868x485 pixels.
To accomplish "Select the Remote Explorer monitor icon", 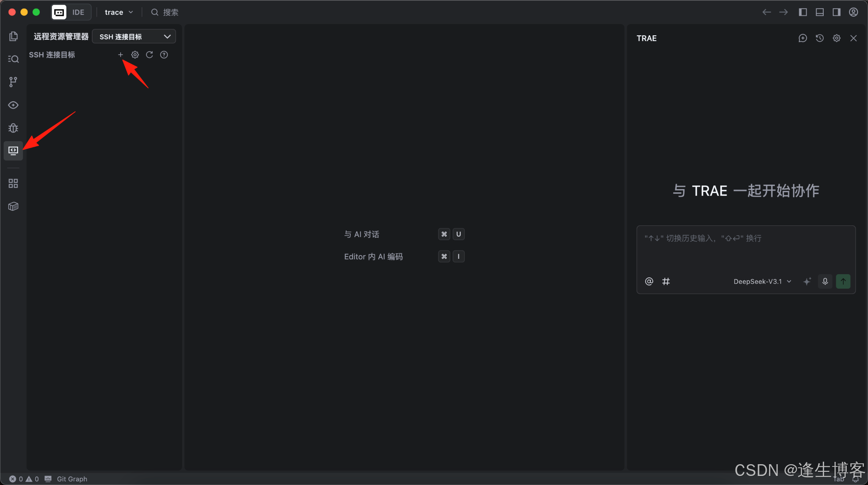I will (x=13, y=150).
